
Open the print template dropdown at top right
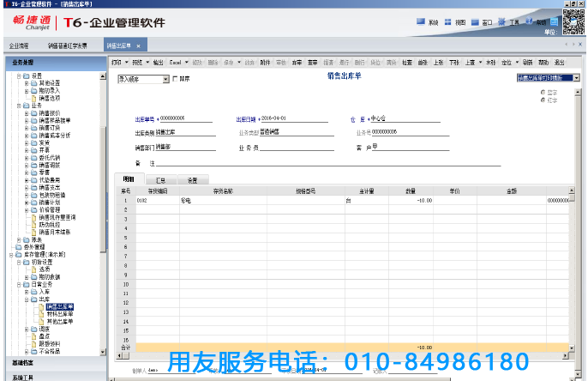click(x=576, y=78)
